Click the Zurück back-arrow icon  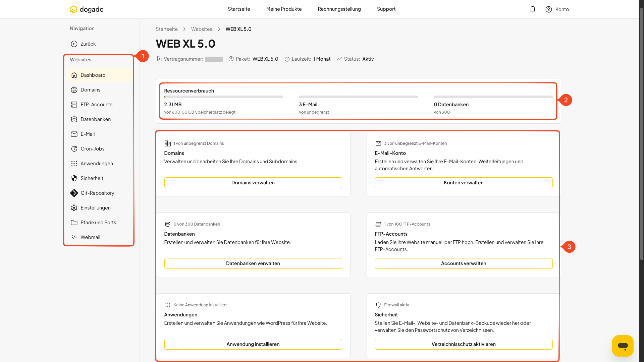pos(74,44)
